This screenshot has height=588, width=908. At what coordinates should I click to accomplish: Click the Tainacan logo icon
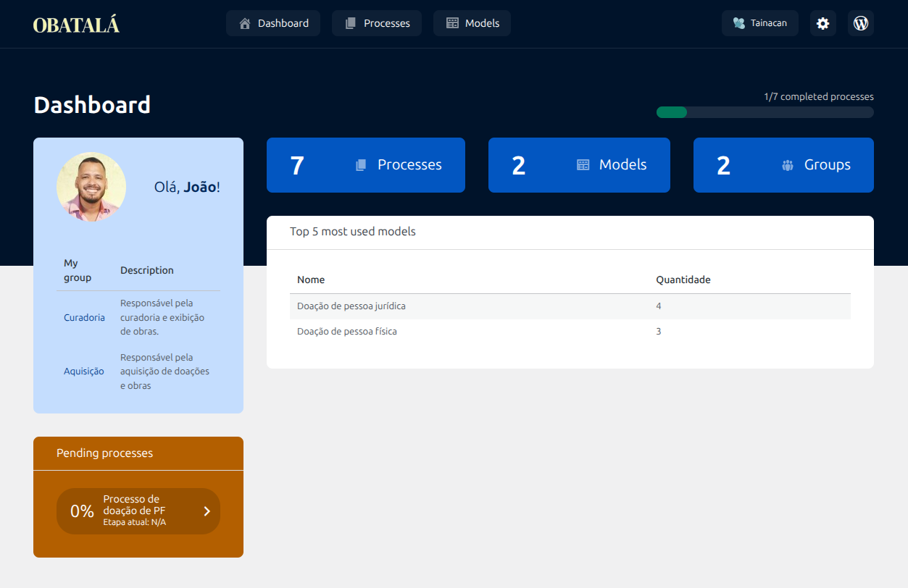point(738,23)
